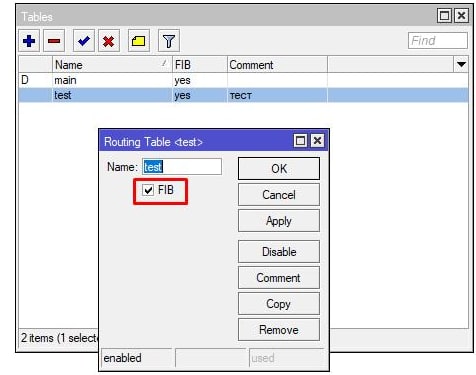Click the Copy button

coord(279,304)
